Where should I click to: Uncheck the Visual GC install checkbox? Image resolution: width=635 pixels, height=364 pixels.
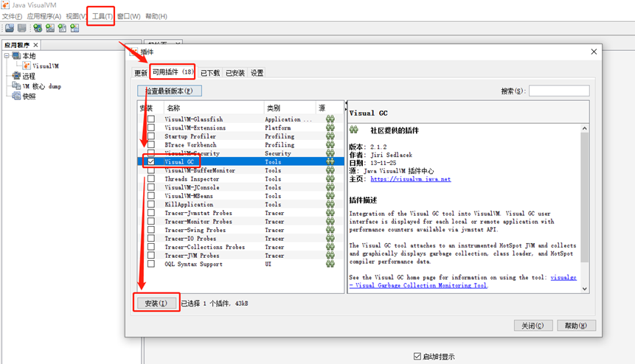pos(151,161)
